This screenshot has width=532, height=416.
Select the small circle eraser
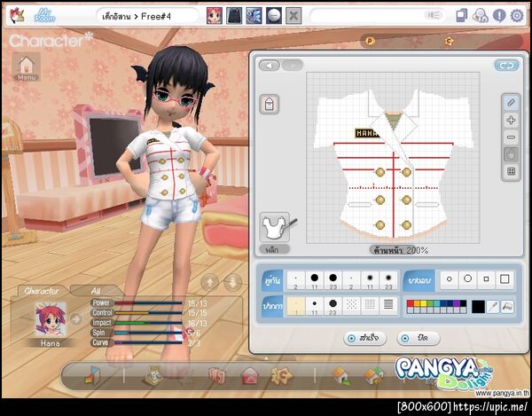tap(450, 279)
